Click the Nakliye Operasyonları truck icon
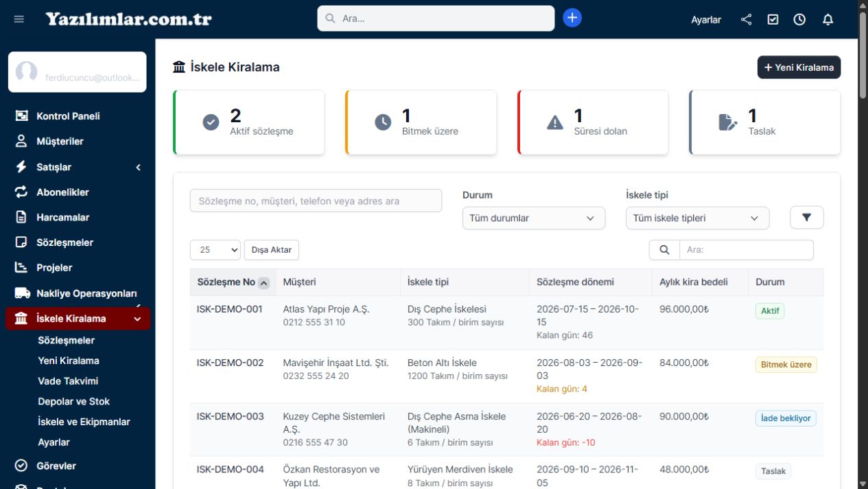 point(23,293)
